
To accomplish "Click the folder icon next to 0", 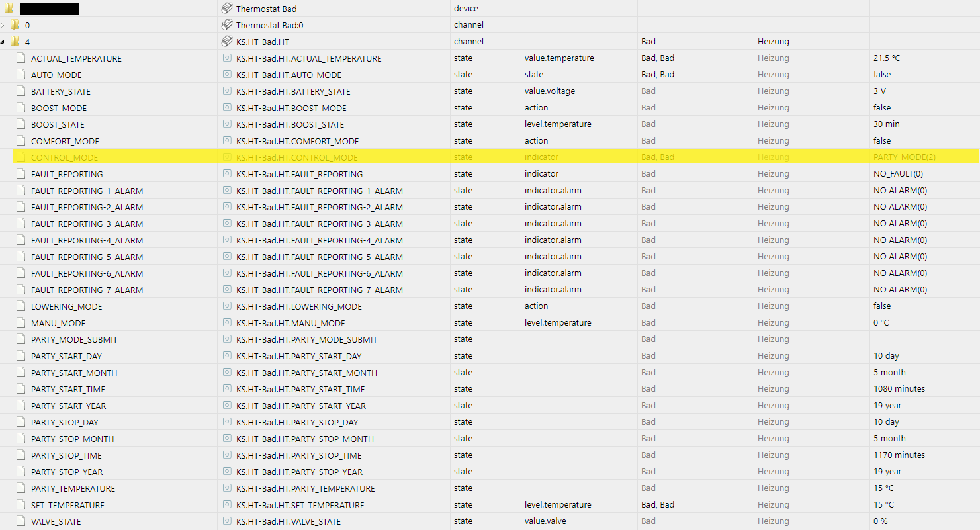I will 15,25.
